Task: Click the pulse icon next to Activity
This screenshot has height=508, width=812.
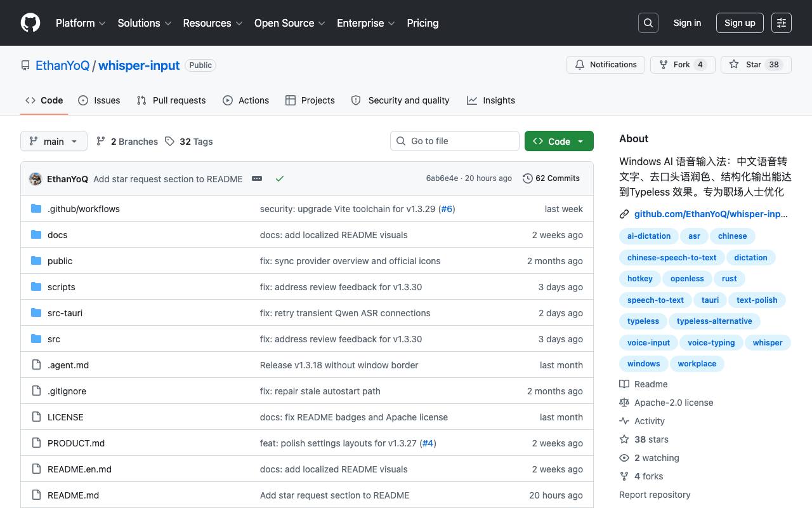Action: coord(624,421)
